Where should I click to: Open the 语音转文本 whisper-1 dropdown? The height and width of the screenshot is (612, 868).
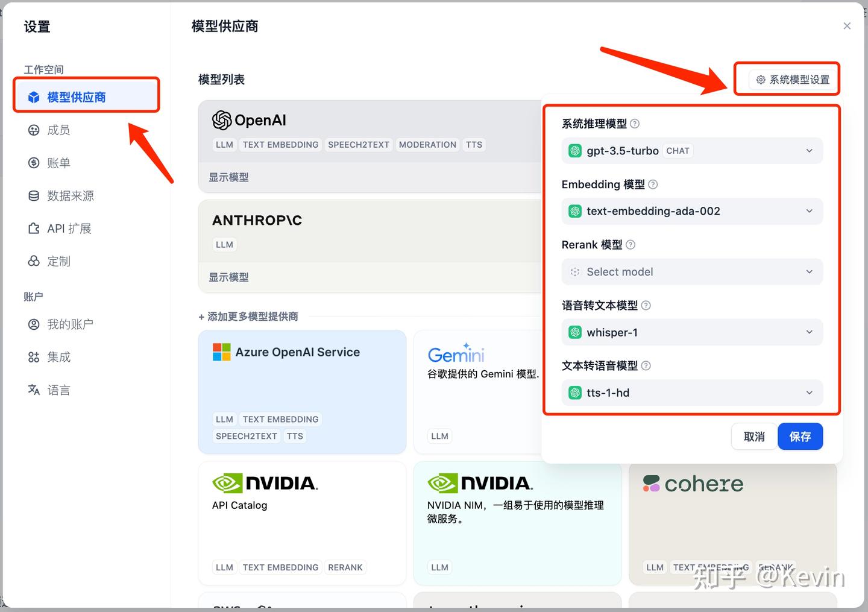tap(692, 332)
